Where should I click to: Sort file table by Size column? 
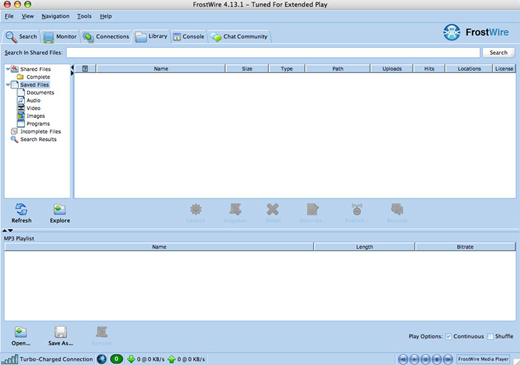coord(247,69)
